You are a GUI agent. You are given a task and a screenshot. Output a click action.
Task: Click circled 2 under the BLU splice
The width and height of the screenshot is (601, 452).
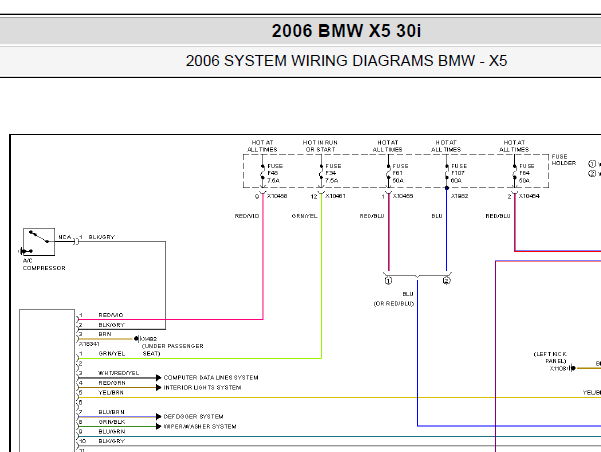447,281
